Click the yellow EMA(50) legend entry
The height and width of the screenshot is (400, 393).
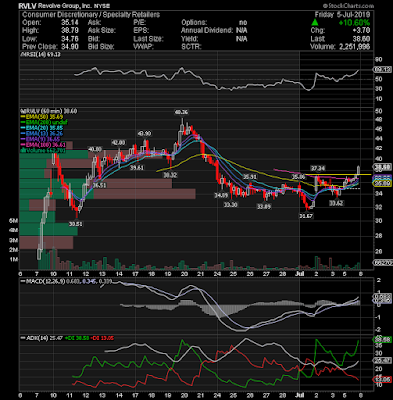tap(41, 117)
